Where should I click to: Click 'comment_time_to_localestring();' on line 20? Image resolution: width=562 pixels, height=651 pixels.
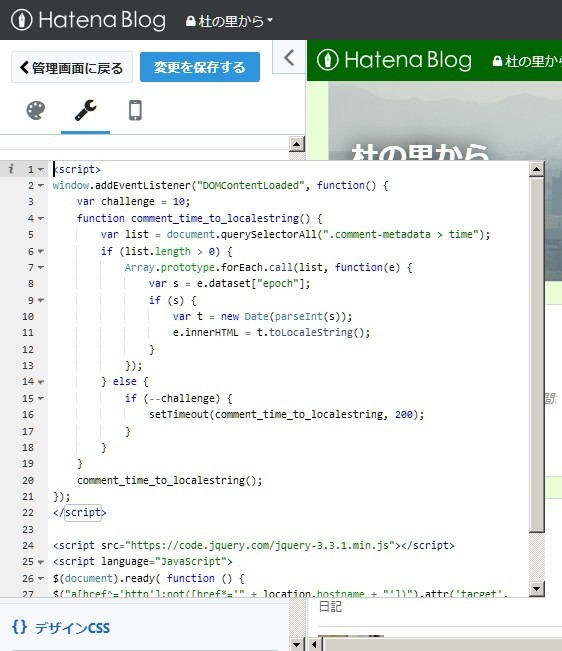(x=169, y=480)
